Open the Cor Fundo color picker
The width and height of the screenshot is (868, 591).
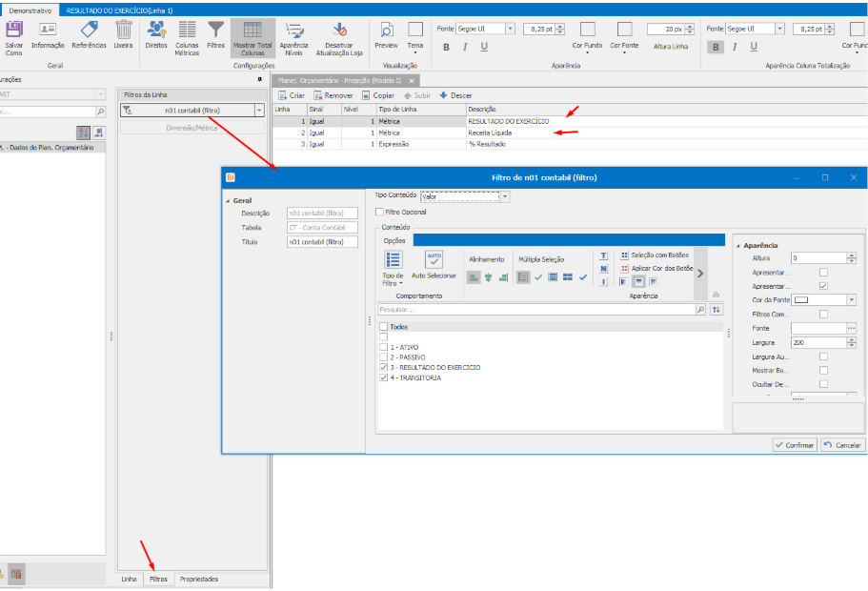587,36
